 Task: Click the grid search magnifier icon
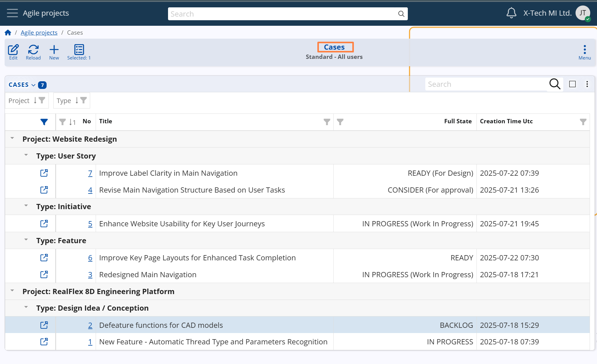[555, 84]
